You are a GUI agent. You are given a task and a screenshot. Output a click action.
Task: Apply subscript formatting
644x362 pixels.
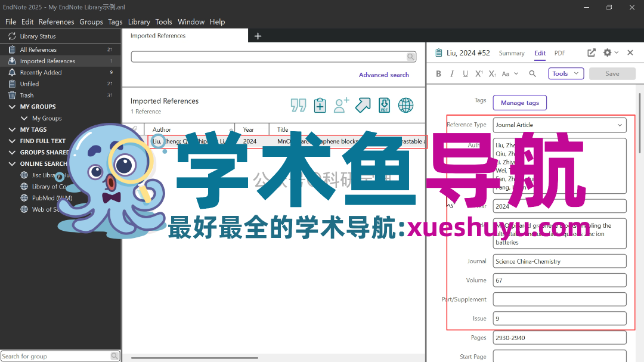point(493,73)
